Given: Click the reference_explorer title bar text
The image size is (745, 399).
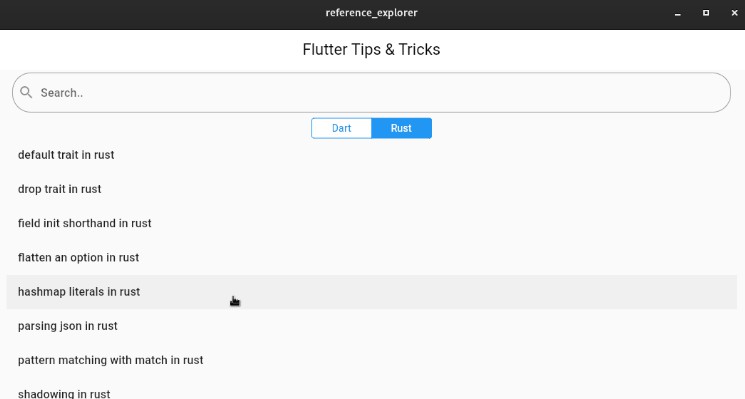Looking at the screenshot, I should [371, 13].
